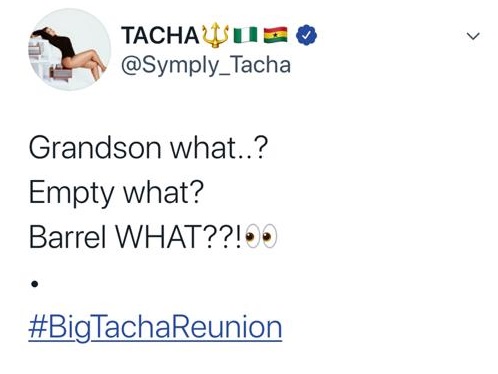
Task: Click the Ghana flag emoji
Action: [x=275, y=35]
